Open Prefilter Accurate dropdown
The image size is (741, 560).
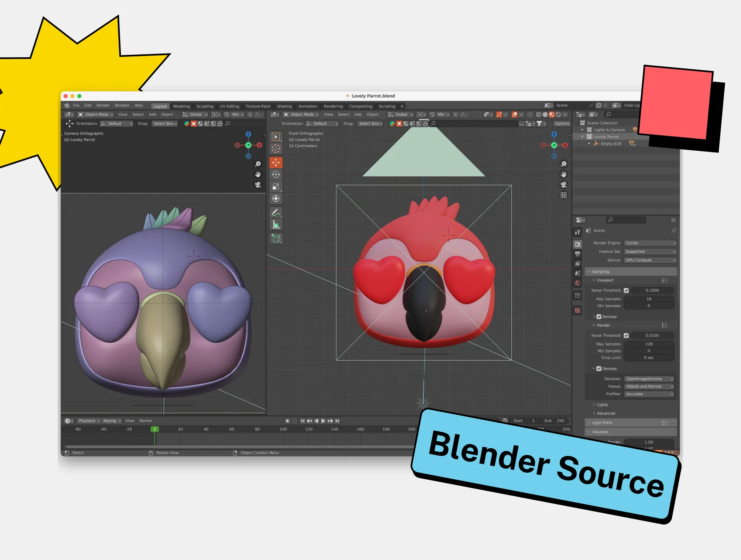point(649,394)
